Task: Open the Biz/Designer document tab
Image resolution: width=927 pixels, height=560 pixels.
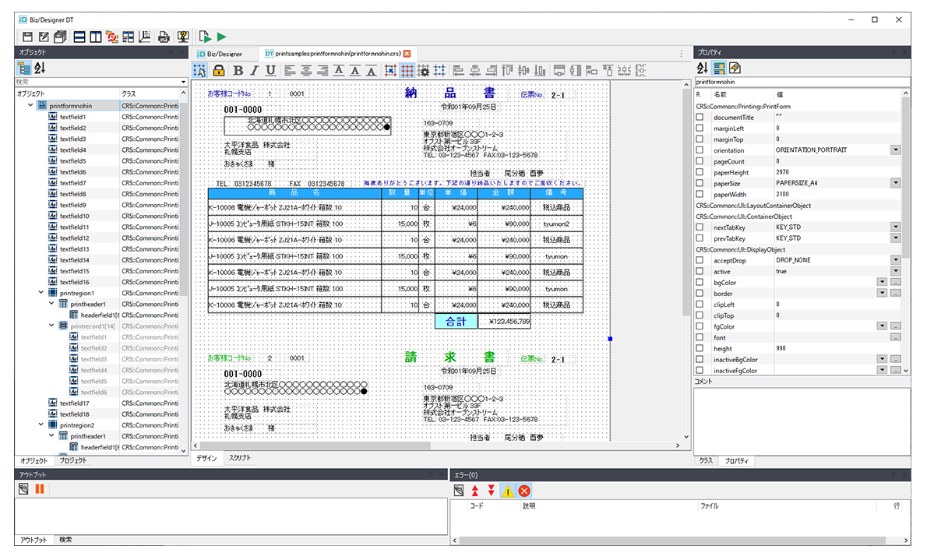Action: coord(224,54)
